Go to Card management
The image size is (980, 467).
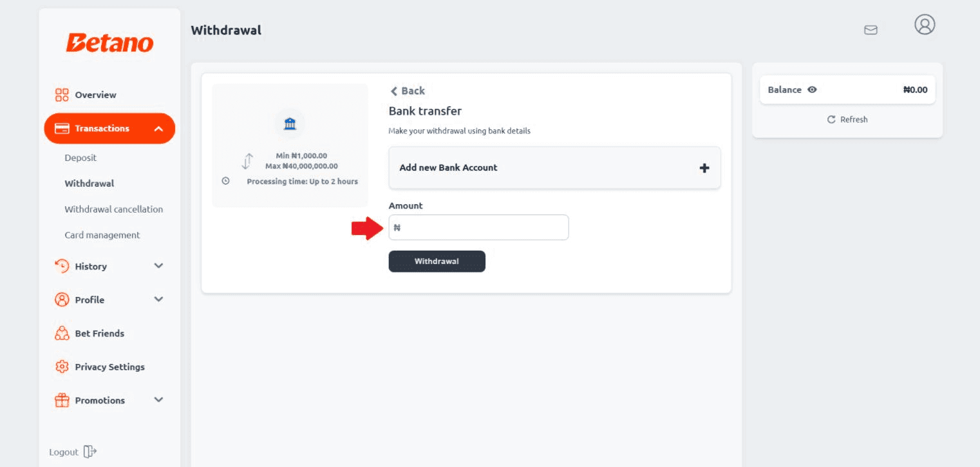102,235
